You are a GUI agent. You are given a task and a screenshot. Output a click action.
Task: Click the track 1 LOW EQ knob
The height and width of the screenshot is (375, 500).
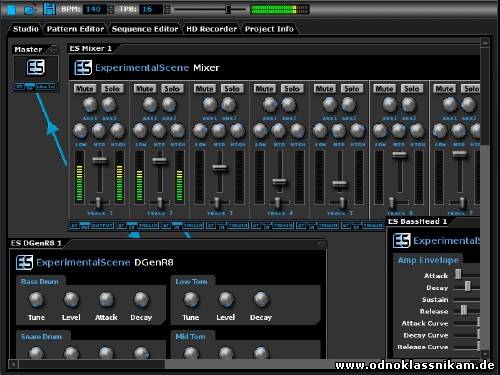click(x=80, y=131)
